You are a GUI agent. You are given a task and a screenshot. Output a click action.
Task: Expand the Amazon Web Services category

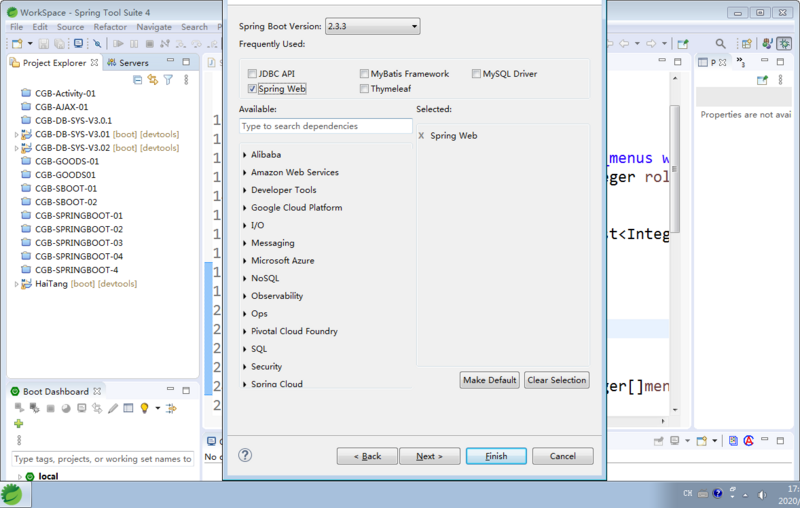(245, 172)
